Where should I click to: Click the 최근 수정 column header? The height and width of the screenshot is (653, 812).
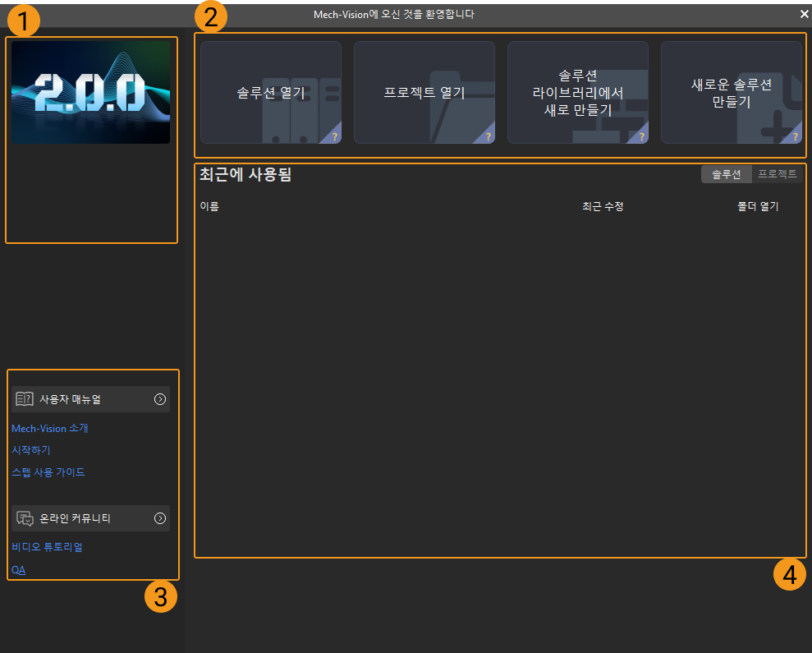[x=603, y=206]
